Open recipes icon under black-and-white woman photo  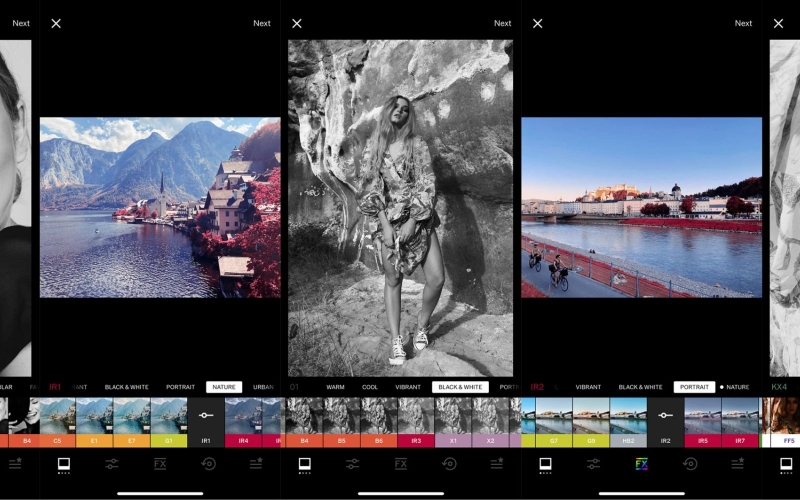click(x=496, y=463)
